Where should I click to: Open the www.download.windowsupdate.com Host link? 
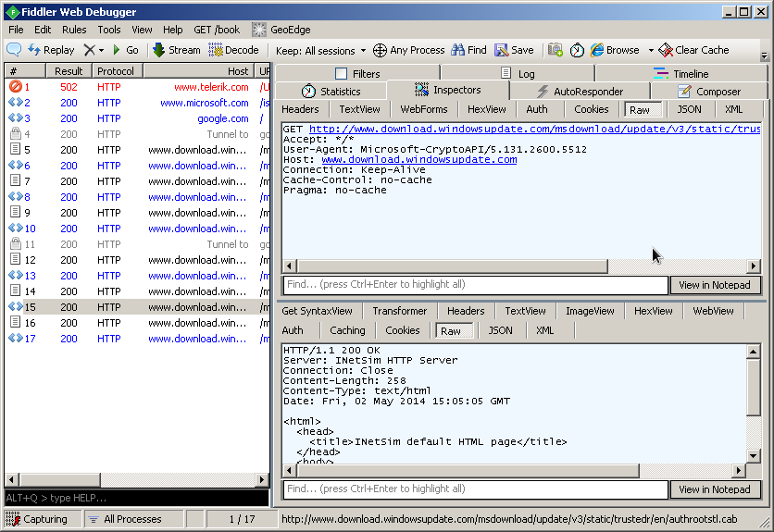coord(418,159)
